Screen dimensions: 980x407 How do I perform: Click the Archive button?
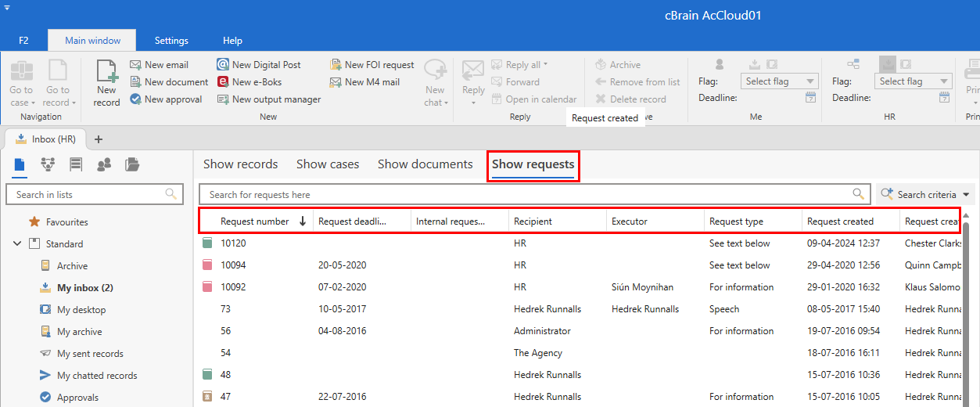(x=618, y=65)
